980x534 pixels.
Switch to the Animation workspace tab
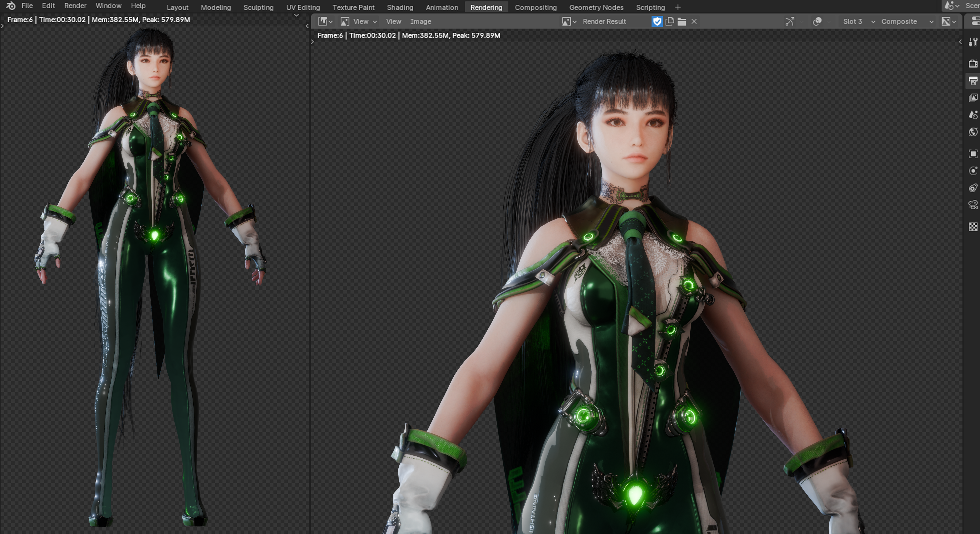[x=442, y=7]
